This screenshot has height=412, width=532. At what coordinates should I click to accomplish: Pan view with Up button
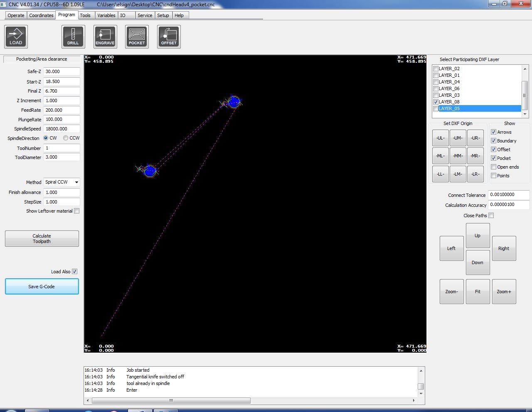click(478, 235)
